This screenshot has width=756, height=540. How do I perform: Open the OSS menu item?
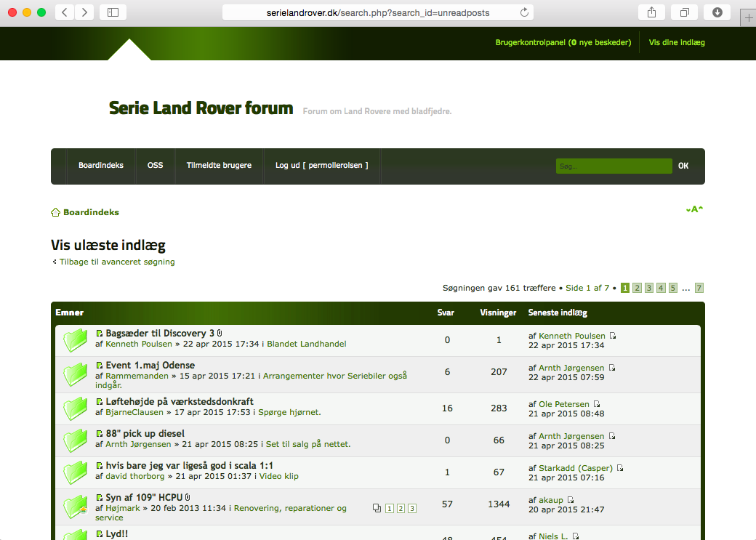point(156,165)
